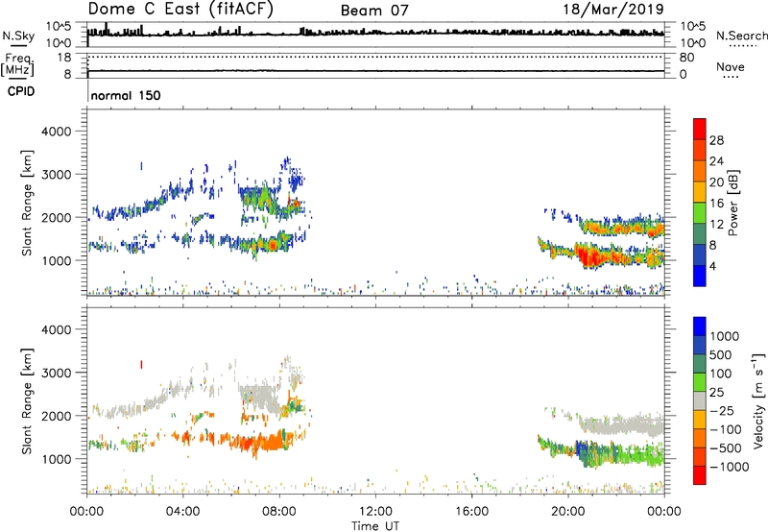Click the '-1000' tick on Velocity colorbar

(730, 467)
